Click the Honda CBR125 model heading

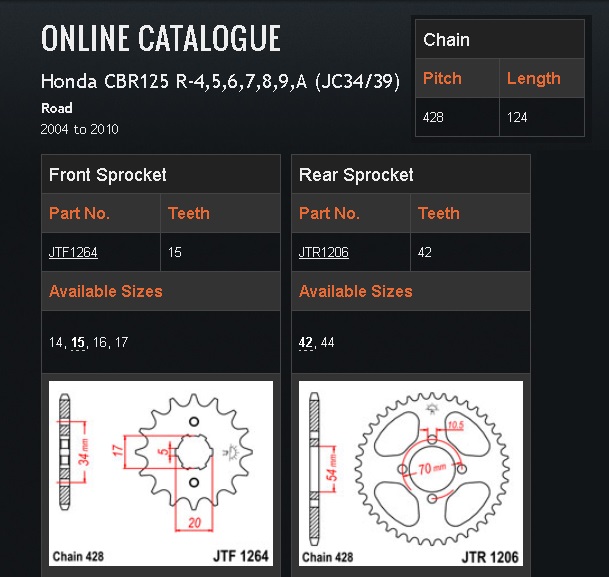(x=220, y=82)
